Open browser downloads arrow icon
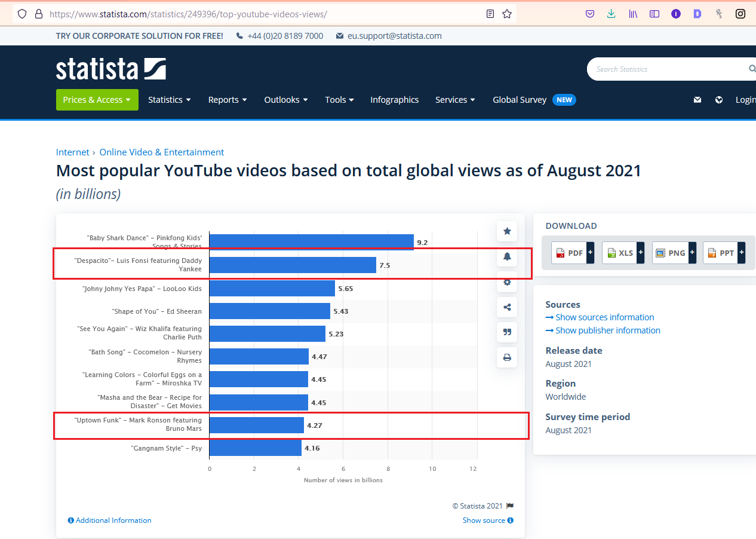The width and height of the screenshot is (756, 539). (x=611, y=14)
